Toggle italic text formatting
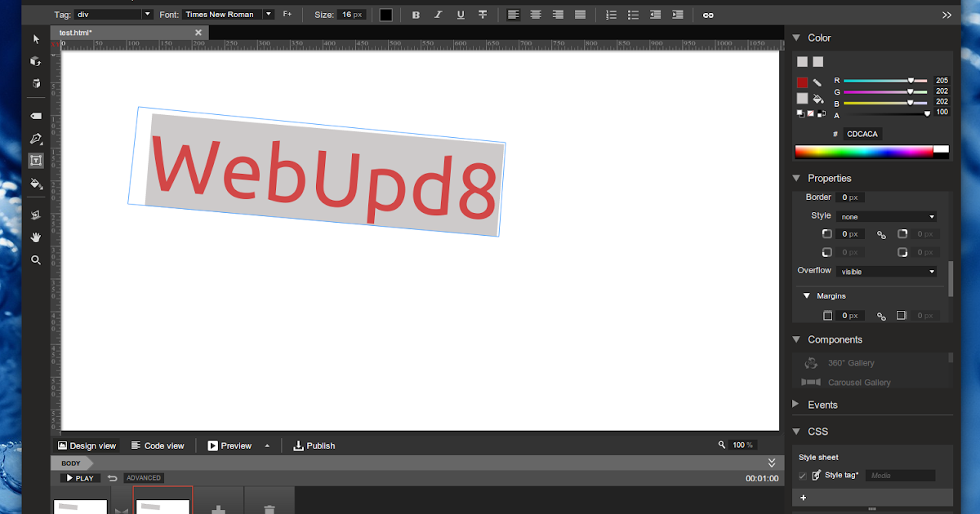Screen dimensions: 980x514 pos(438,15)
